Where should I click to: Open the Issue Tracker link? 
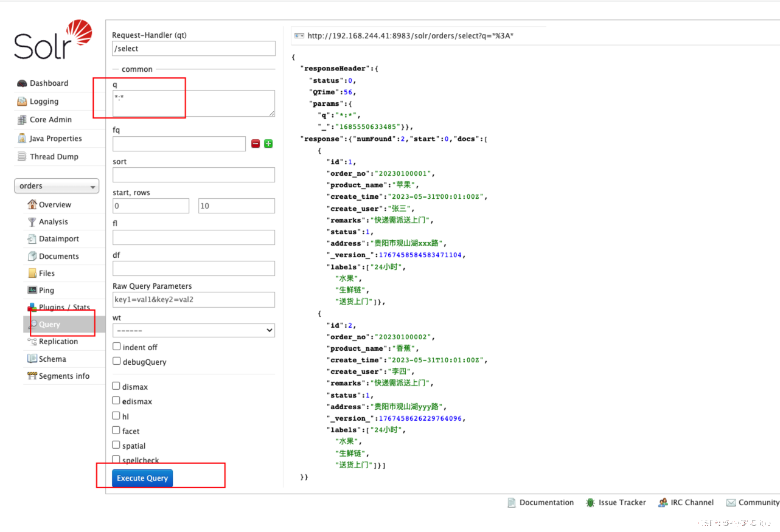[x=622, y=503]
